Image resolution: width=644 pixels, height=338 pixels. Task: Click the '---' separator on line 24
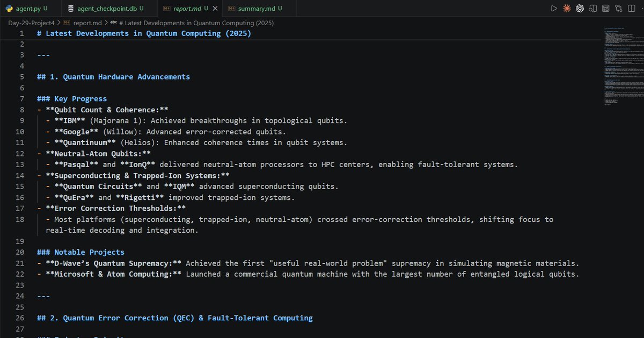[x=43, y=296]
